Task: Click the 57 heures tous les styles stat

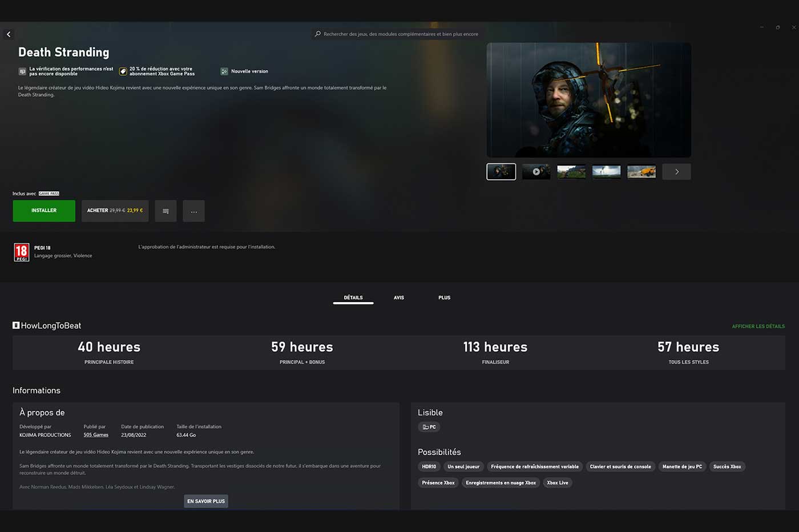Action: 688,352
